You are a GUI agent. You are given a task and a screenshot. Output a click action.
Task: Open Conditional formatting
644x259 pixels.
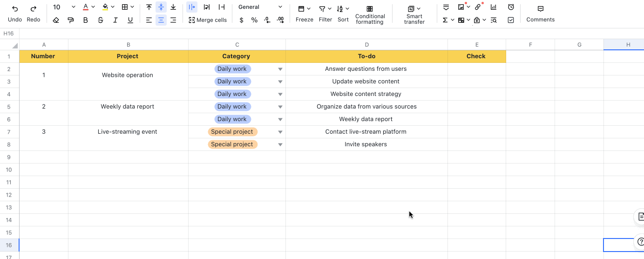click(370, 14)
